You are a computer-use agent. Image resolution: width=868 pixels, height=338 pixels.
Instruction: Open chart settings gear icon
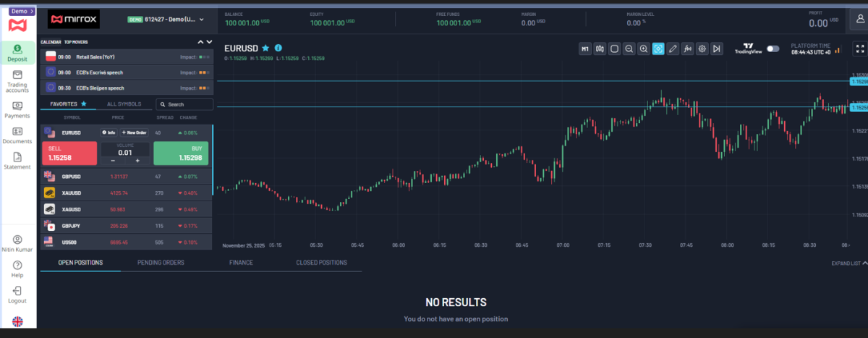click(x=702, y=48)
